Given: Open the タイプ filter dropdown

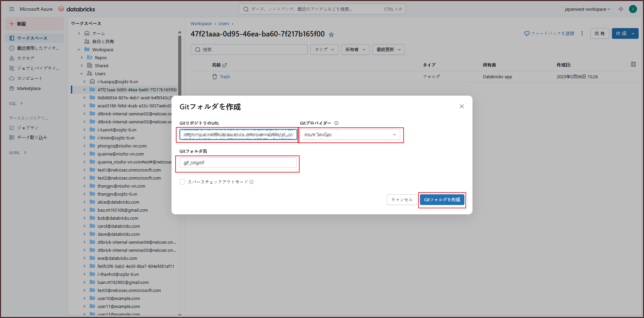Looking at the screenshot, I should coord(324,49).
